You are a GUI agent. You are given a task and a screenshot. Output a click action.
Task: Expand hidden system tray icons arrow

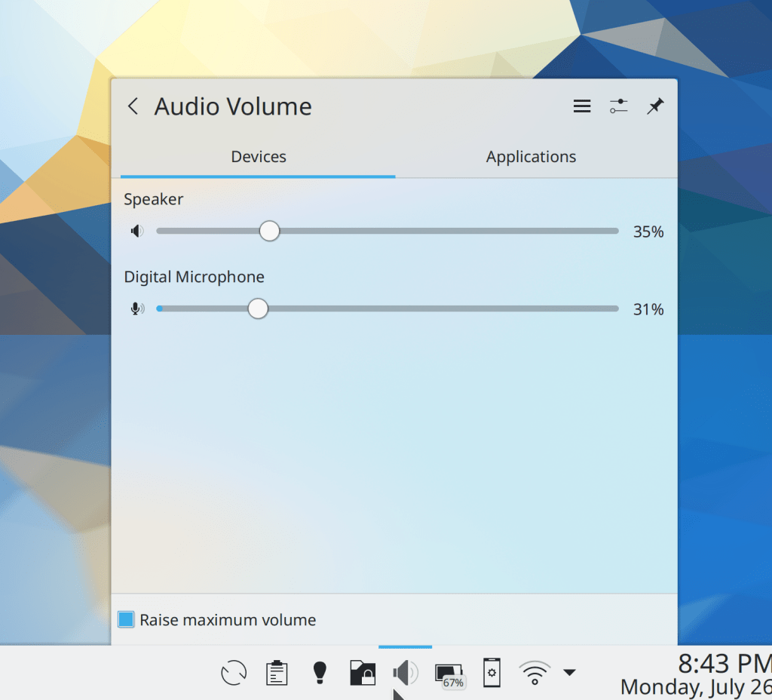pyautogui.click(x=570, y=672)
